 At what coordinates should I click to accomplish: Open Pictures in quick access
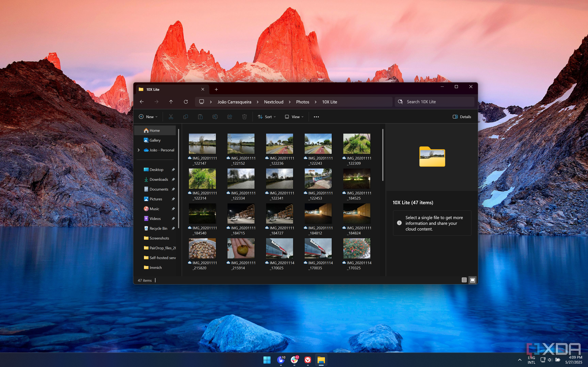(x=155, y=199)
